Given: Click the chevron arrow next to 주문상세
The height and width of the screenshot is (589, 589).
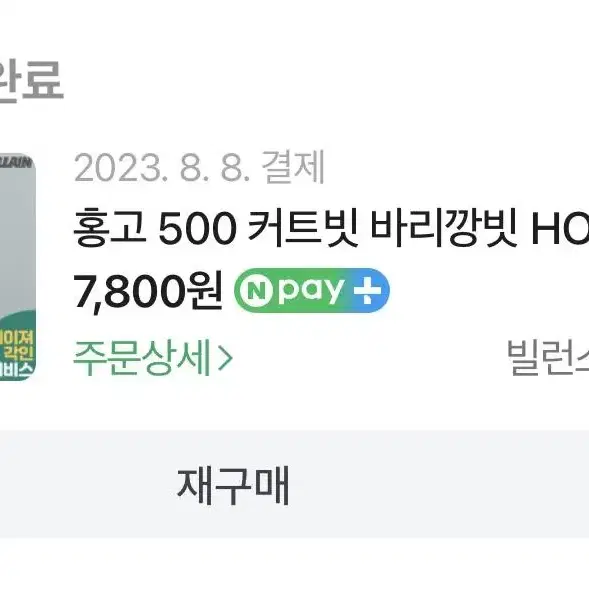Looking at the screenshot, I should point(225,359).
